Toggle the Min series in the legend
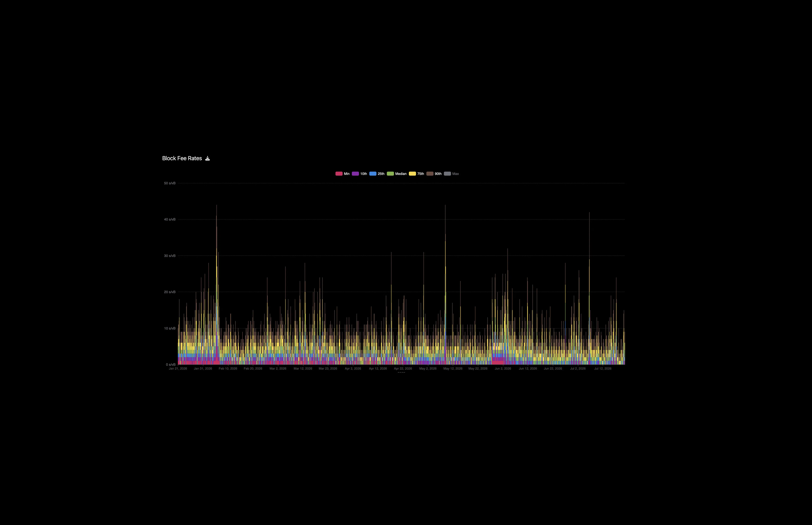Viewport: 812px width, 525px height. coord(342,174)
